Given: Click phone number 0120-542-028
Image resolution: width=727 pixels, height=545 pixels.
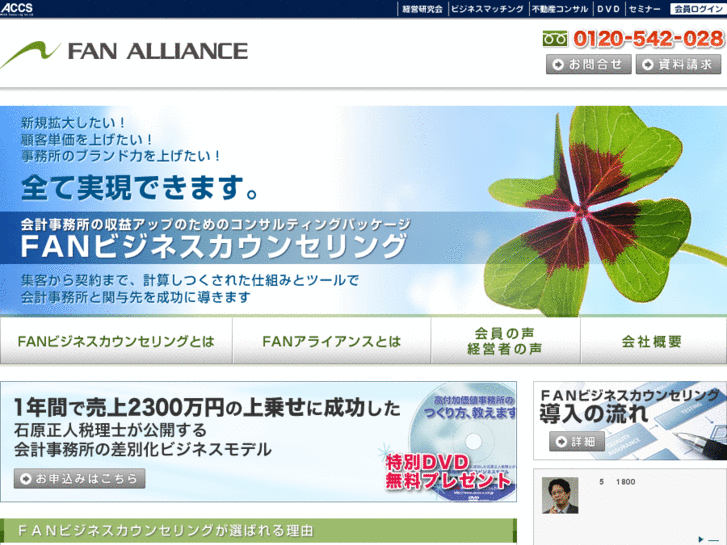Looking at the screenshot, I should tap(648, 38).
